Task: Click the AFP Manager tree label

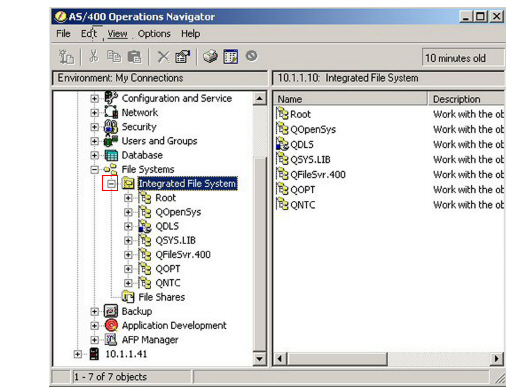Action: pos(150,339)
